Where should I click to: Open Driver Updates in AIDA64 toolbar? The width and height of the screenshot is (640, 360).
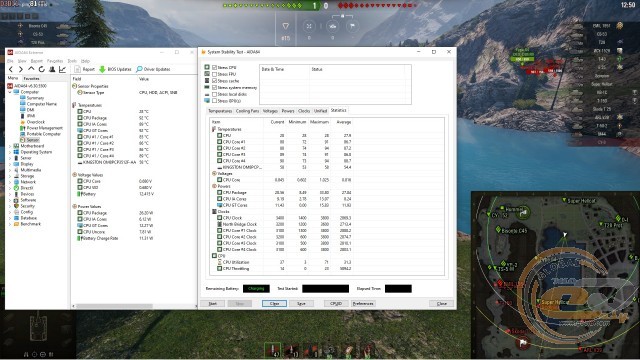click(x=153, y=69)
